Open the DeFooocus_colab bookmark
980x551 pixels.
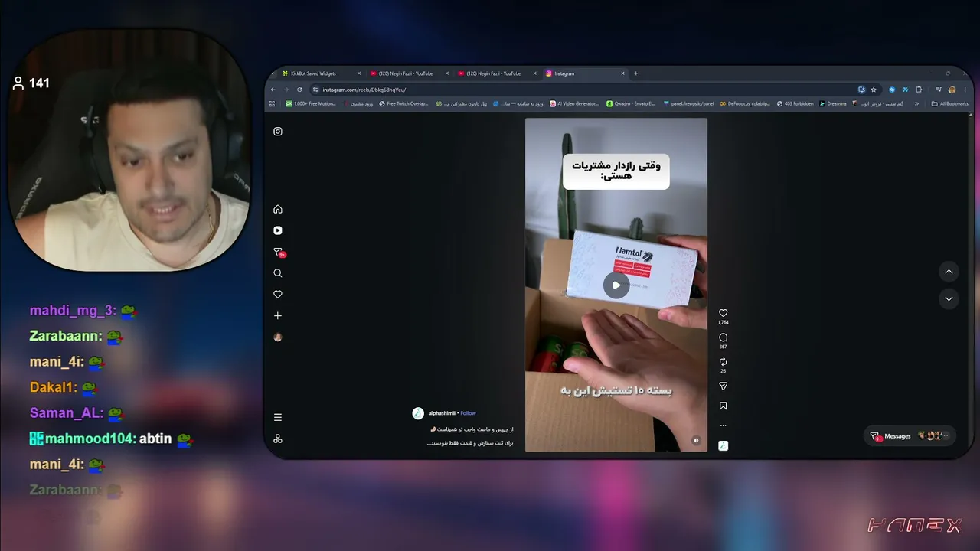pyautogui.click(x=746, y=103)
